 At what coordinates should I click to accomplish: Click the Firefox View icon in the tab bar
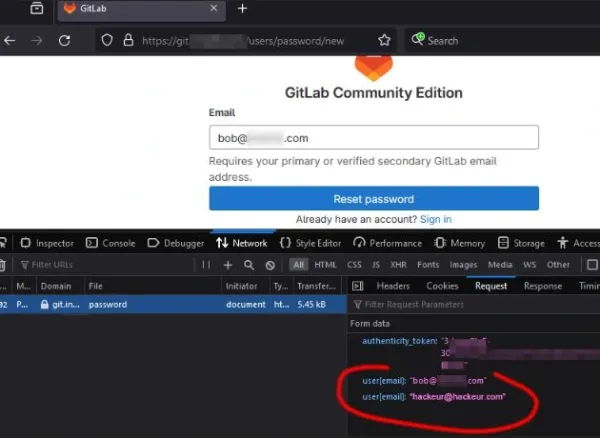pos(37,8)
